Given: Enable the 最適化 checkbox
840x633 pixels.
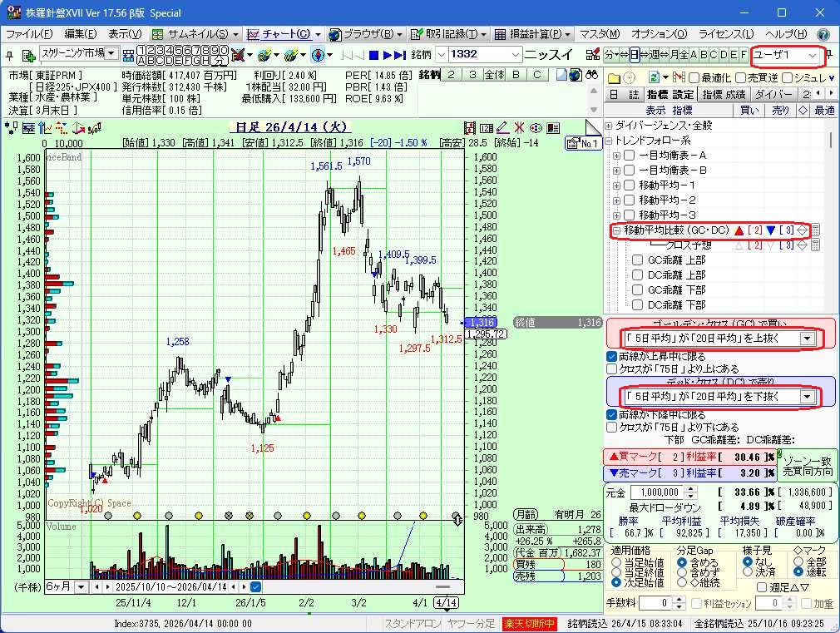Looking at the screenshot, I should [694, 77].
